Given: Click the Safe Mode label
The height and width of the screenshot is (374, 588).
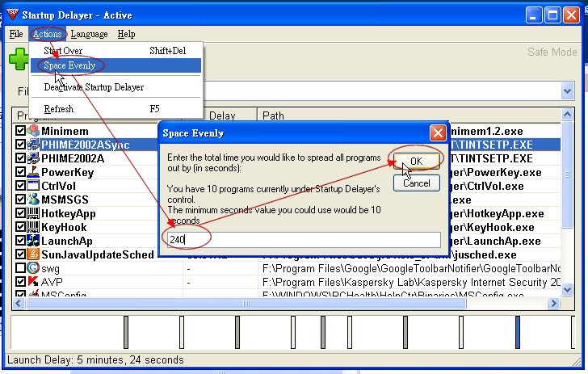Looking at the screenshot, I should (552, 52).
